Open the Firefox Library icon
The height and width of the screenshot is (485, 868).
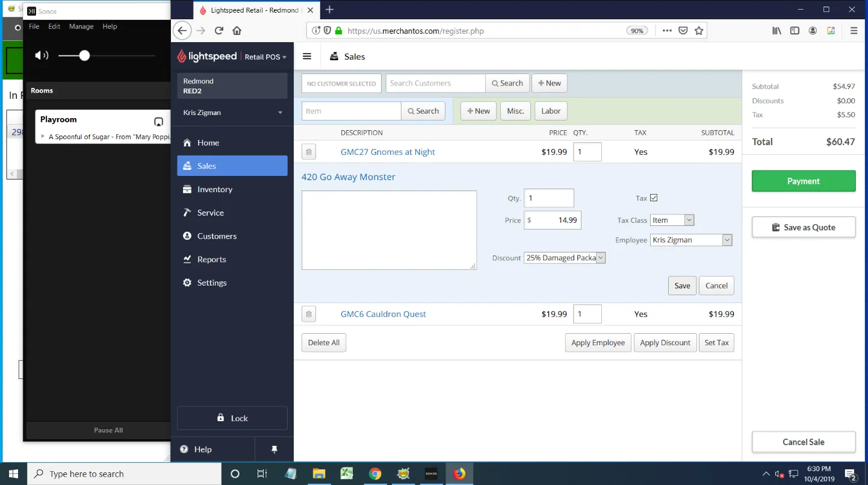[x=777, y=31]
